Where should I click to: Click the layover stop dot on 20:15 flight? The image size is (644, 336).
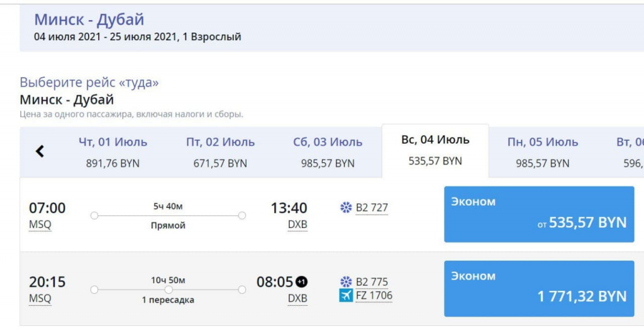(169, 290)
